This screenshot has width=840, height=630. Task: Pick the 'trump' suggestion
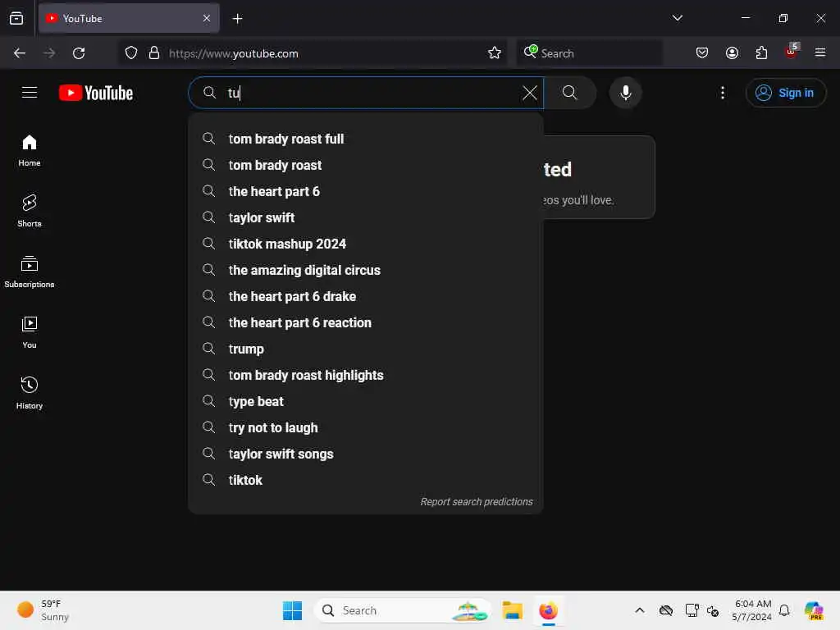coord(366,349)
